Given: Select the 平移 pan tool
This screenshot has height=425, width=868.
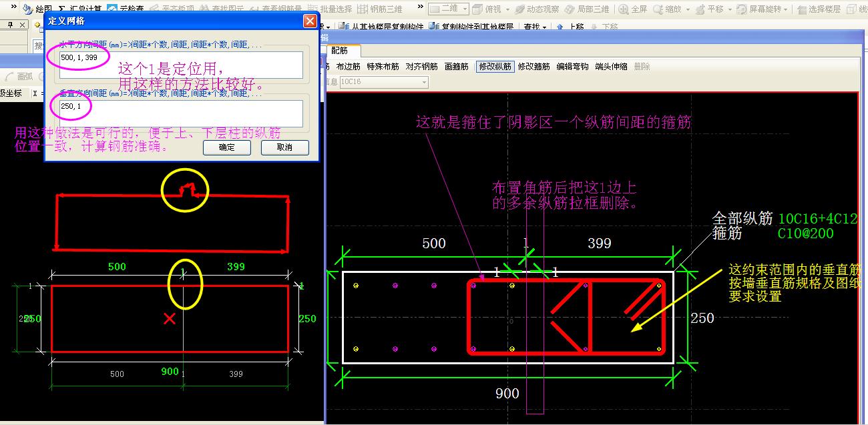Looking at the screenshot, I should tap(709, 9).
